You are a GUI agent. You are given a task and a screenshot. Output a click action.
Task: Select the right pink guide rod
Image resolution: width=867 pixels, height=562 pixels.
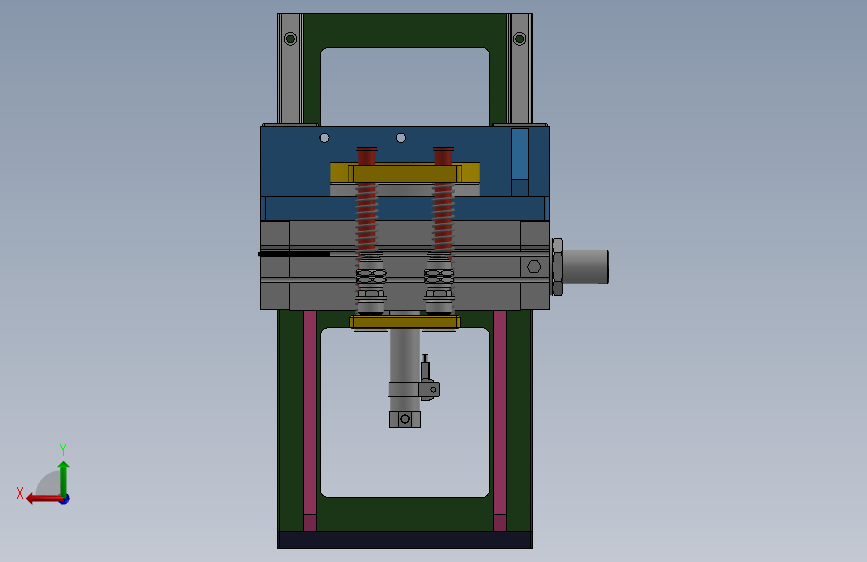click(x=500, y=420)
